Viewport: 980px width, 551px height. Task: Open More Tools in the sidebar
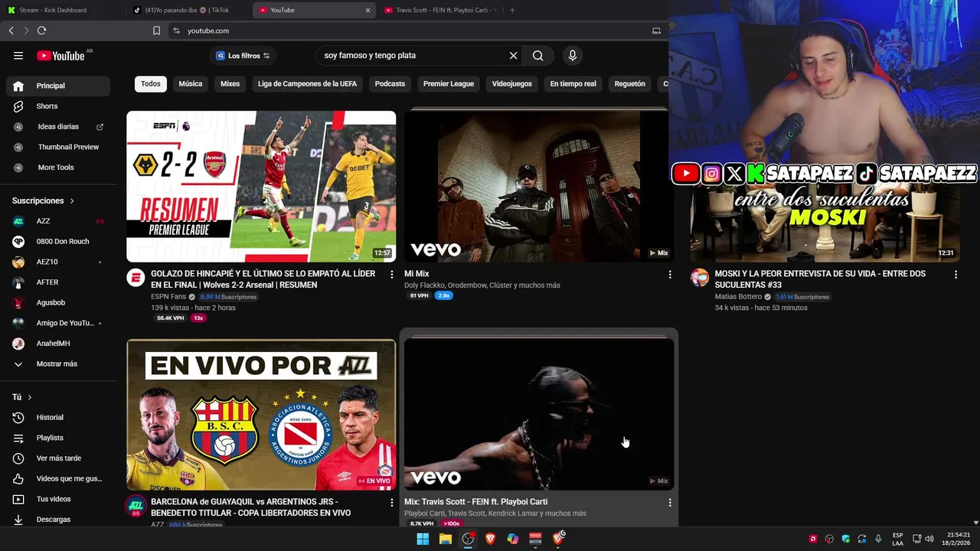tap(58, 168)
